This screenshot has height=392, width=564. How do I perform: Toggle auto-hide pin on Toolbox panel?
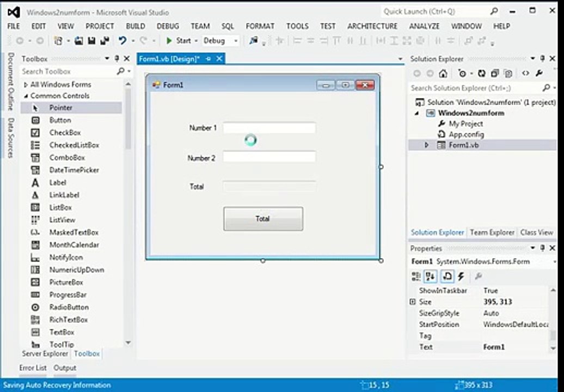tap(117, 58)
